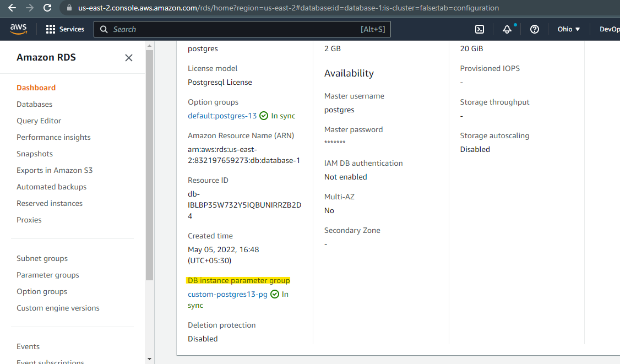Viewport: 620px width, 364px height.
Task: Open AWS help via the question mark icon
Action: coord(534,29)
